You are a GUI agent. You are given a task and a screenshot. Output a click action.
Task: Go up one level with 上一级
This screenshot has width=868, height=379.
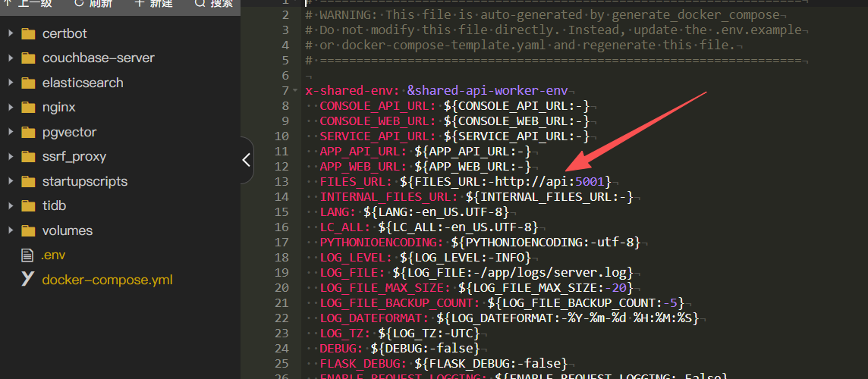pos(27,4)
